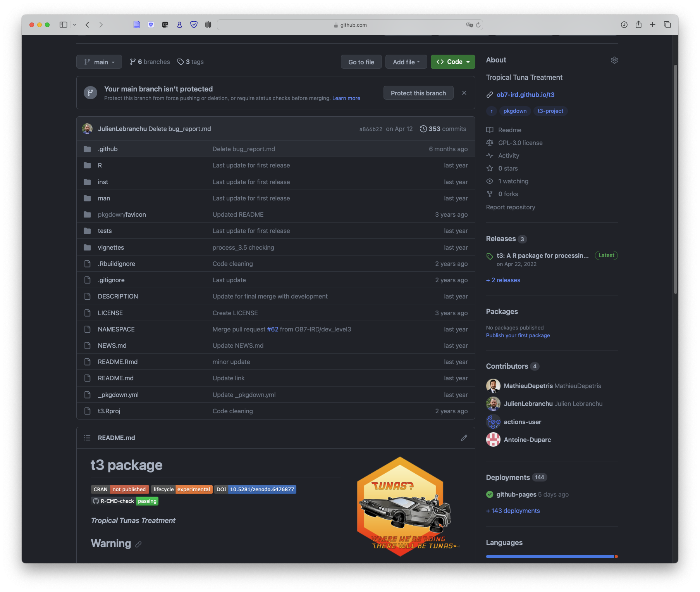Open ob7-ird.github.io/t3 website link
The height and width of the screenshot is (592, 700).
(525, 95)
